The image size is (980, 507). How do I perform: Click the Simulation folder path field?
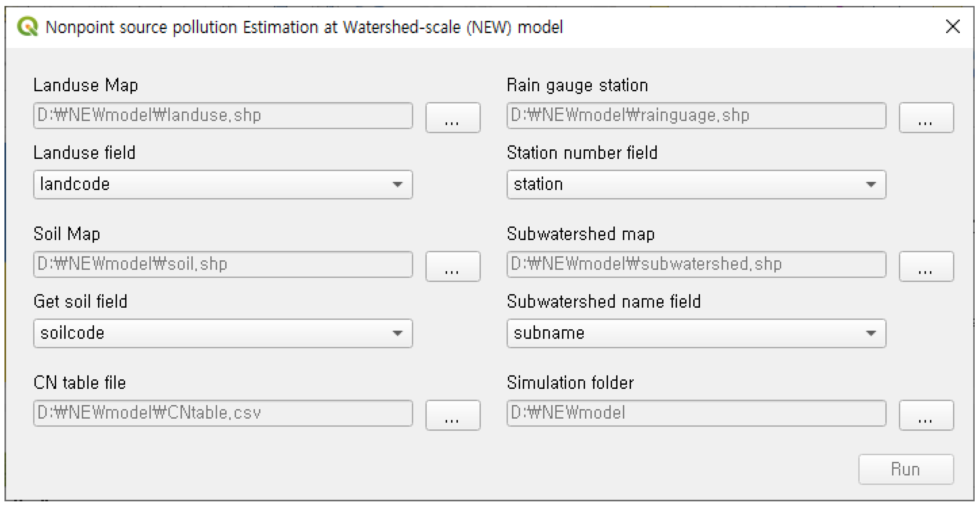point(696,413)
